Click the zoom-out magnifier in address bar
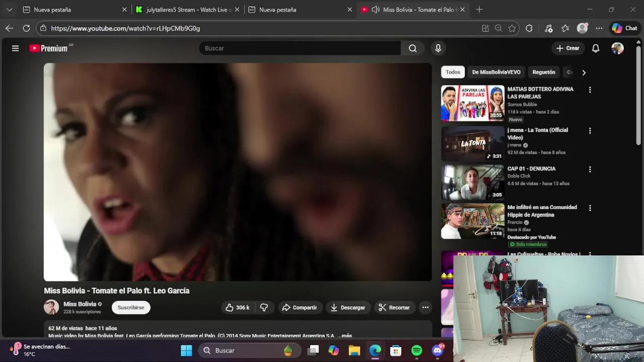Viewport: 644px width, 362px height. point(499,29)
